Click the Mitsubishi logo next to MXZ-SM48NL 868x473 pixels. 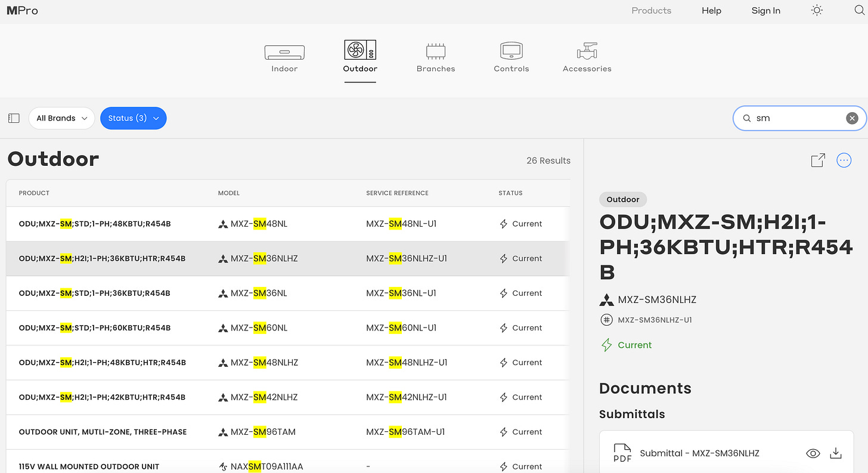coord(223,224)
